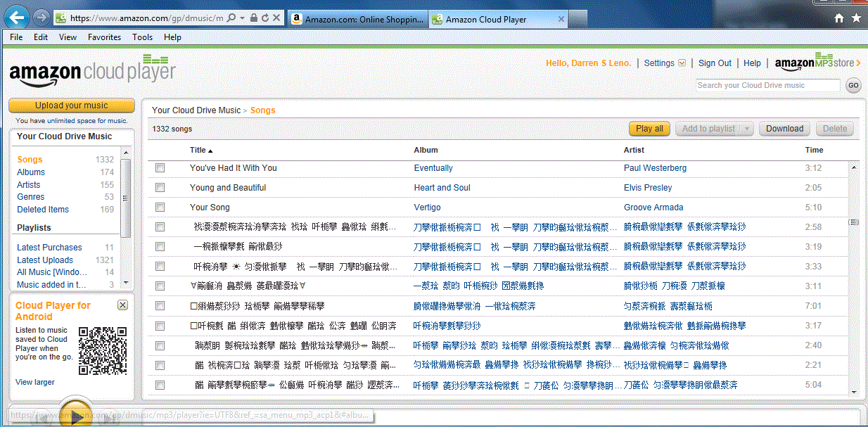Click the browser Forward arrow button

(41, 17)
